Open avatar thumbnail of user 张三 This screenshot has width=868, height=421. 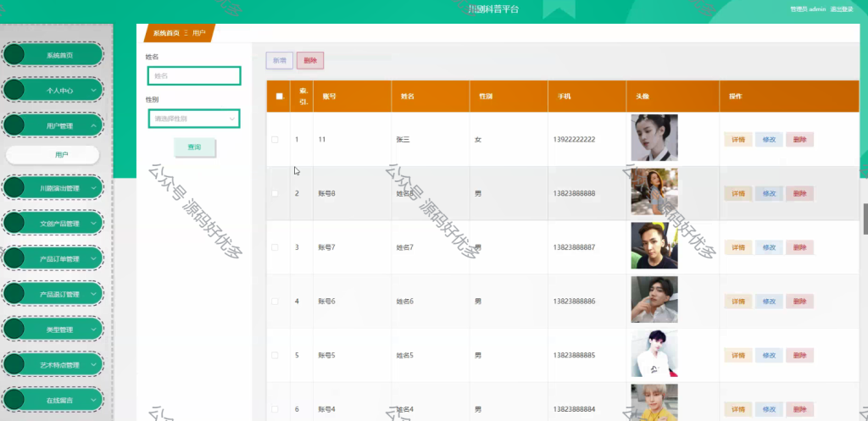(654, 138)
